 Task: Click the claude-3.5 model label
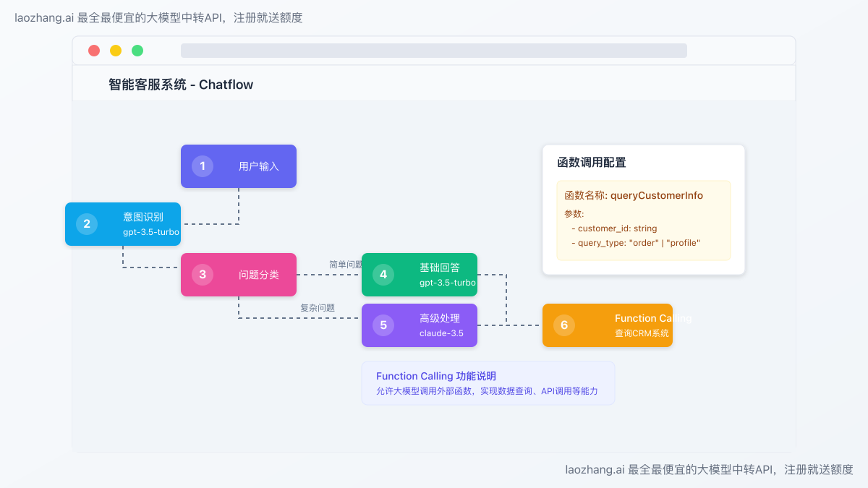click(x=441, y=333)
